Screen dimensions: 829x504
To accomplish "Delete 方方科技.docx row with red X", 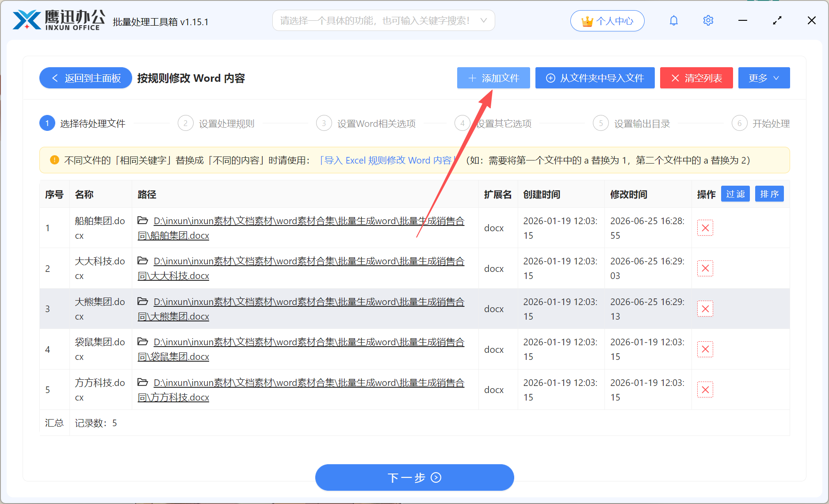I will pyautogui.click(x=705, y=389).
